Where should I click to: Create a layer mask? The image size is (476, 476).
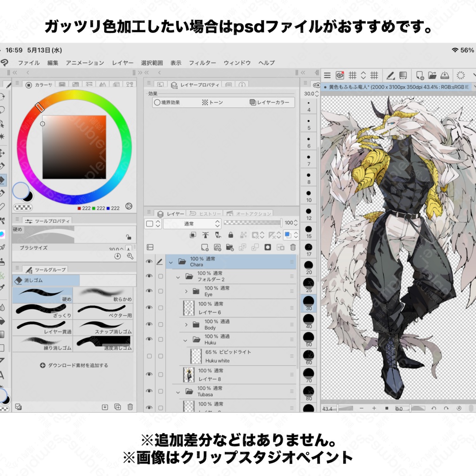pos(267,247)
